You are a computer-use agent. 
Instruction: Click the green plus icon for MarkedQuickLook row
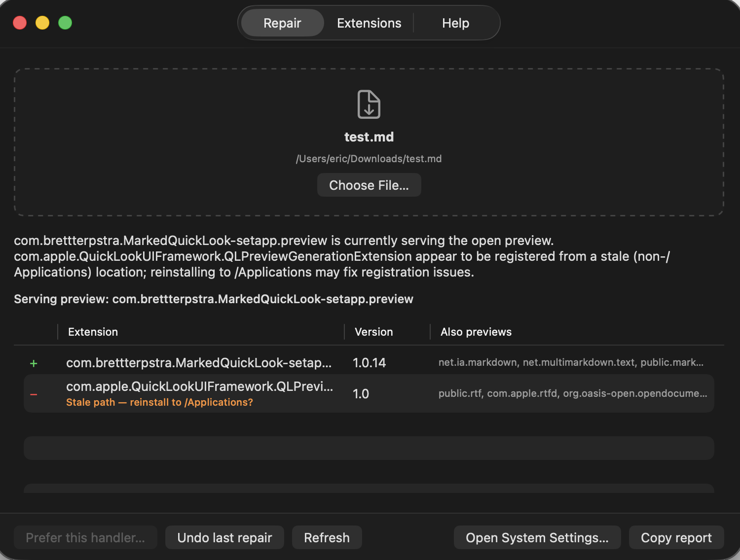click(x=34, y=363)
